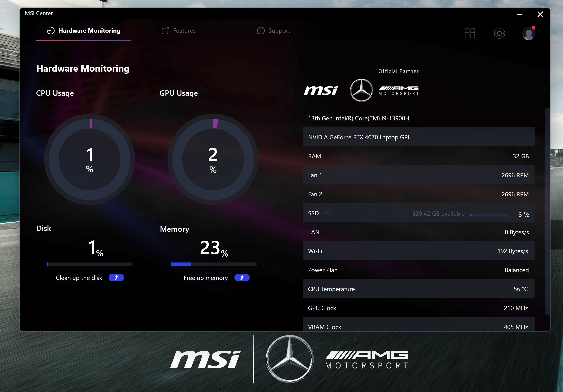563x392 pixels.
Task: Open the user account avatar
Action: click(x=529, y=33)
